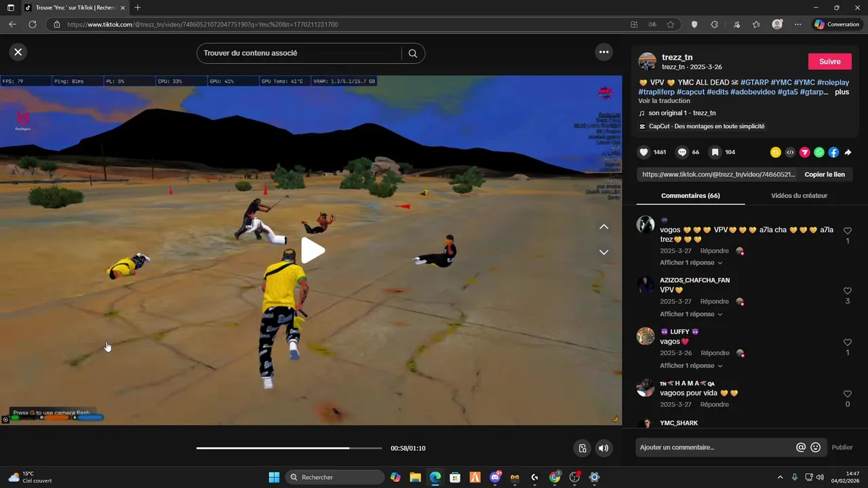Open a new browser tab
Viewport: 868px width, 488px height.
[x=138, y=7]
